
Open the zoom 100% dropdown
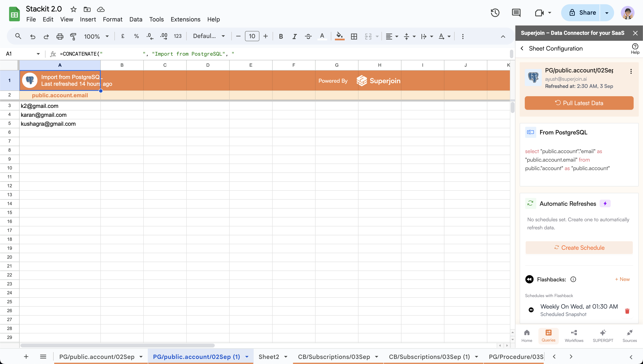pyautogui.click(x=96, y=37)
